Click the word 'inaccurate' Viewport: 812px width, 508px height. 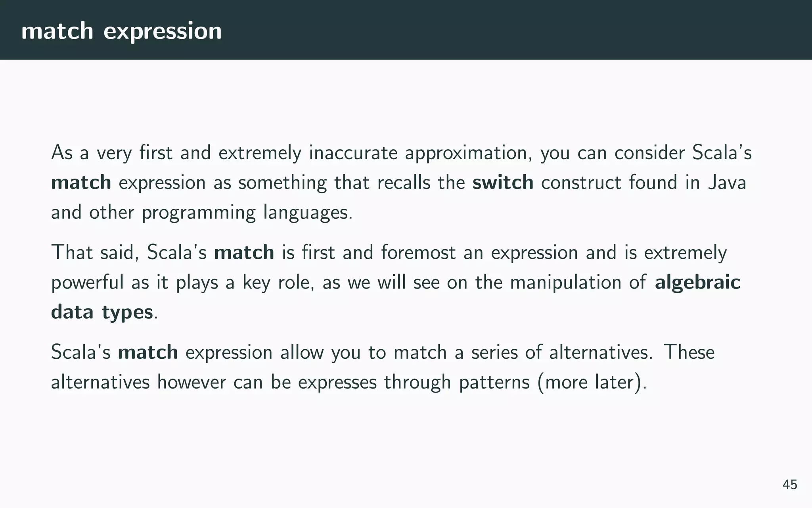pos(353,153)
